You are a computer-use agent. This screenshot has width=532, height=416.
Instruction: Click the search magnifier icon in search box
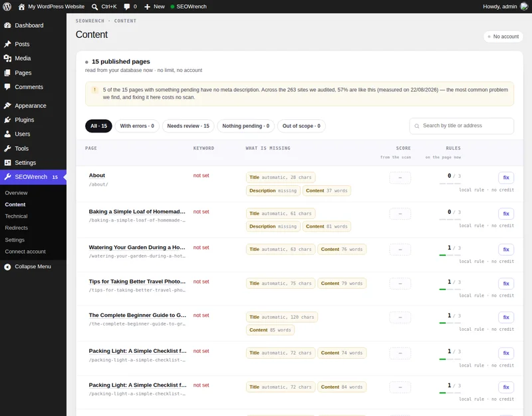417,126
